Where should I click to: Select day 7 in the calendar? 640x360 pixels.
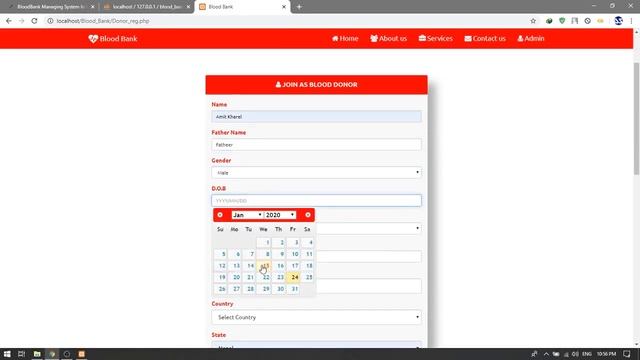[x=249, y=254]
